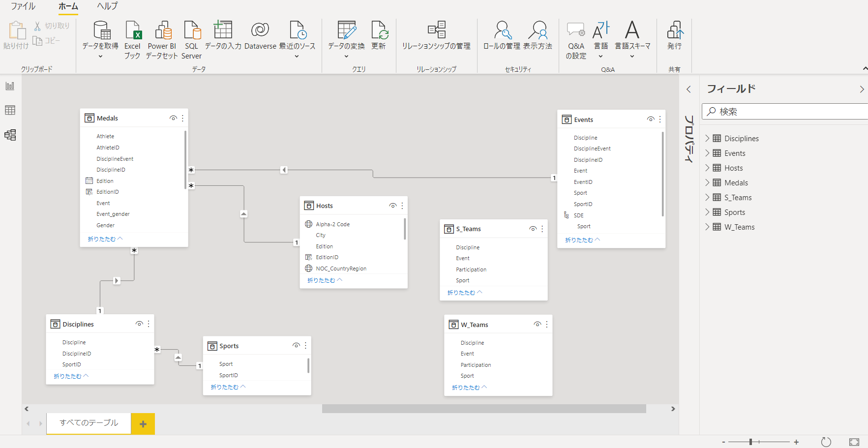The image size is (868, 448).
Task: Collapse the ribbon with the chevron
Action: 865,68
